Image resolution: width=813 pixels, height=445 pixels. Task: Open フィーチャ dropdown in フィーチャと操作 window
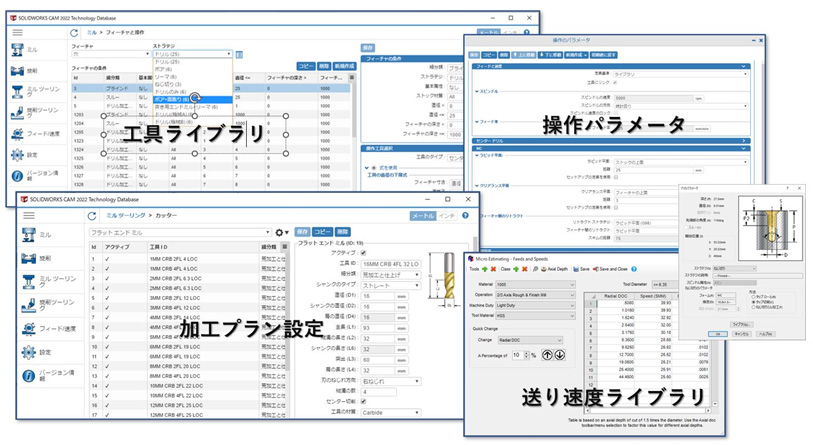point(111,54)
